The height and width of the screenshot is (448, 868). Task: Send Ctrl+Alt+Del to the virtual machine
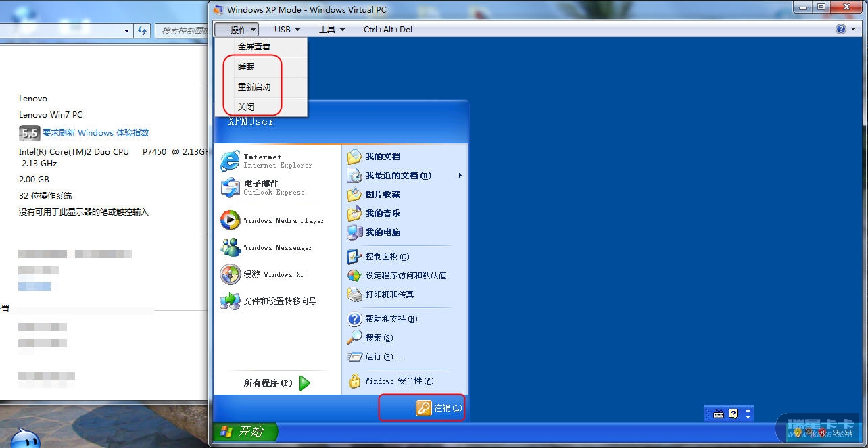click(388, 29)
